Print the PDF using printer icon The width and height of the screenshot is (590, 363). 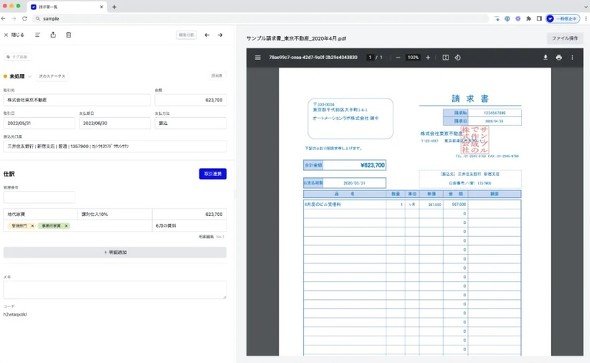coord(559,58)
